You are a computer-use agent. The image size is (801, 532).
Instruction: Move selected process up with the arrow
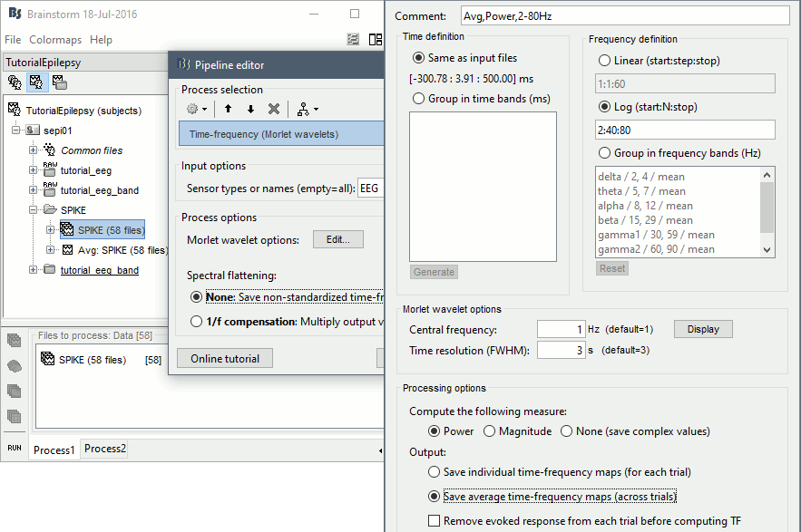click(228, 109)
